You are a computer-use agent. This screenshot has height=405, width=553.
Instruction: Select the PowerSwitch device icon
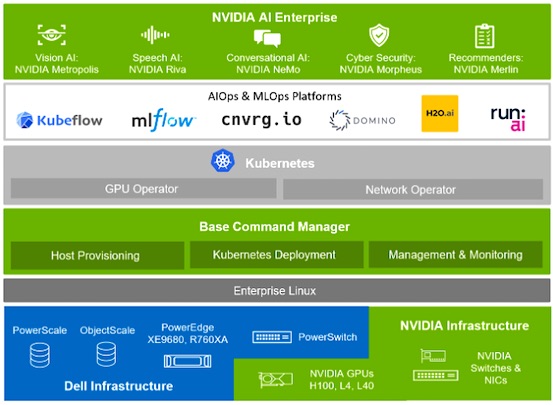tap(272, 337)
